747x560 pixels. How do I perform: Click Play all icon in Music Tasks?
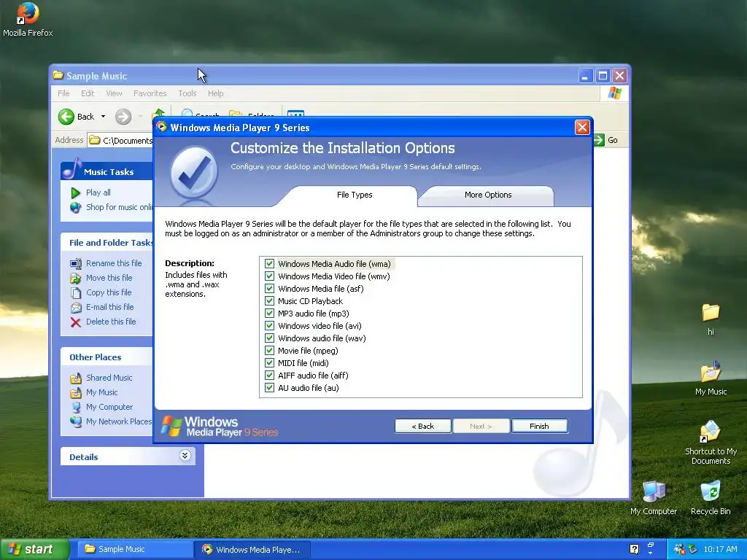point(75,192)
